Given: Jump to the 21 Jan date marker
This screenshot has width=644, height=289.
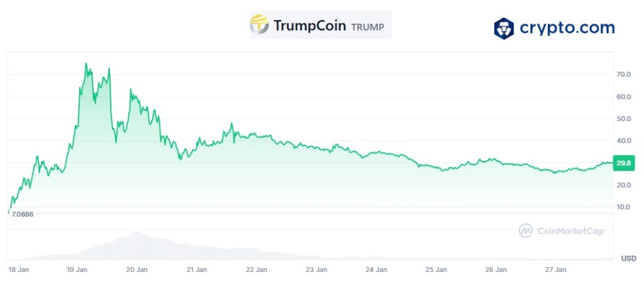Looking at the screenshot, I should pyautogui.click(x=197, y=270).
